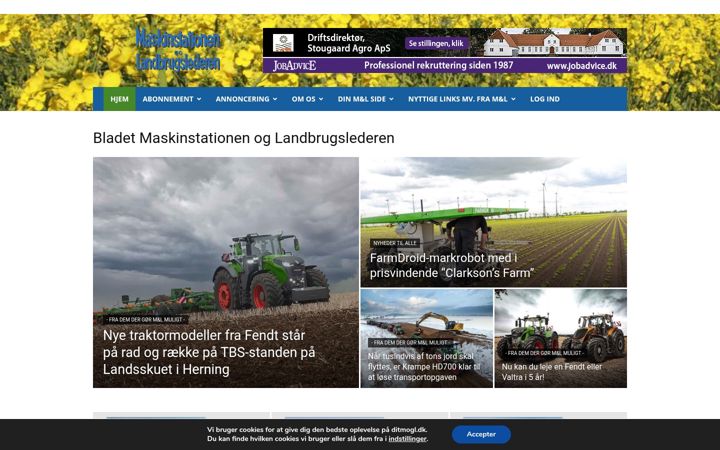
Task: Open "Nu kan du leje en Fendt eller Valtra" article
Action: pyautogui.click(x=551, y=372)
